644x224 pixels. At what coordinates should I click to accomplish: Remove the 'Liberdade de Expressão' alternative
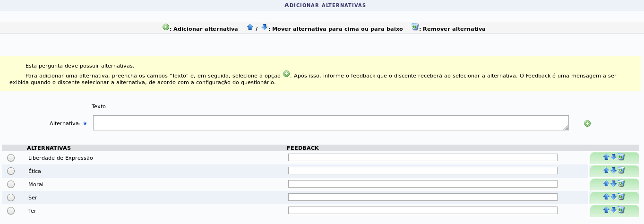click(621, 157)
